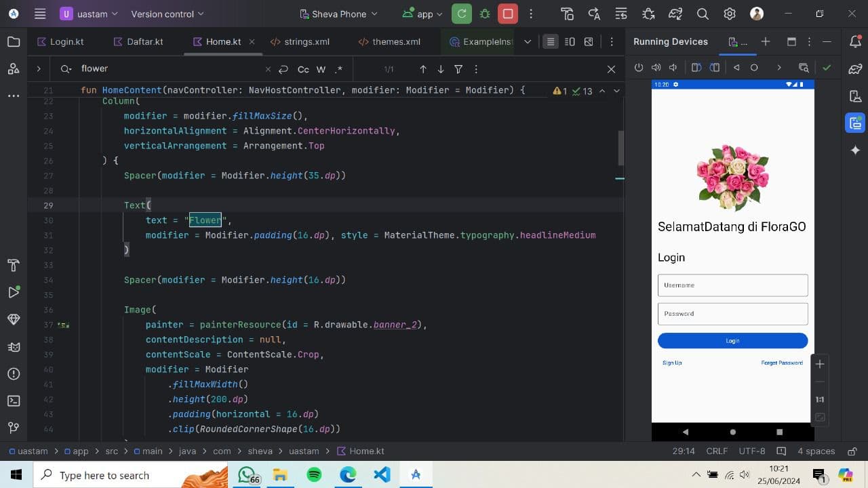Image resolution: width=868 pixels, height=488 pixels.
Task: Toggle whole Words search option
Action: point(321,69)
